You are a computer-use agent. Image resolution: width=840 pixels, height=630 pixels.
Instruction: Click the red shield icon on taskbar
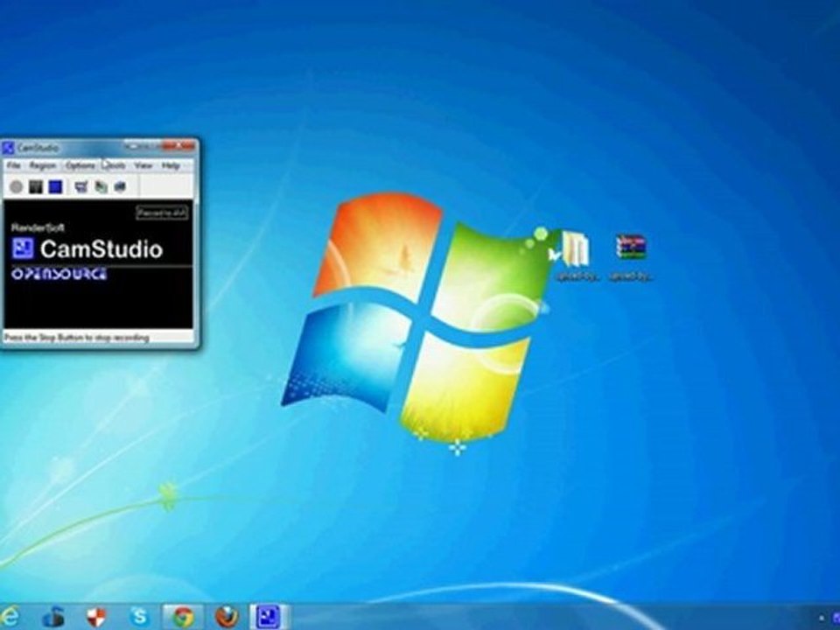coord(96,617)
